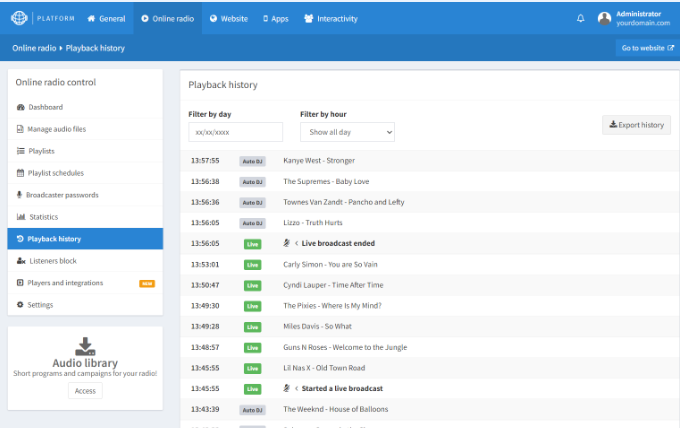Open the Interactivity menu
680x428 pixels.
click(x=331, y=19)
